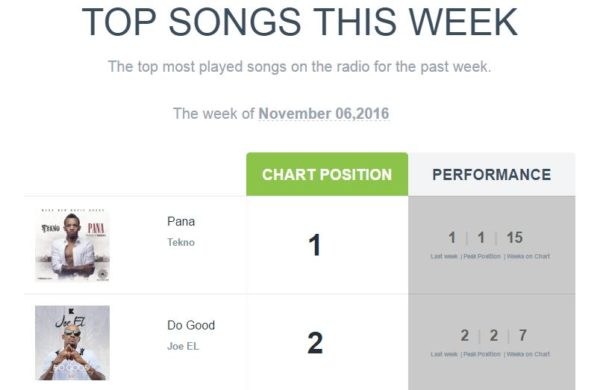Click the most played songs subtitle text
The width and height of the screenshot is (600, 390).
299,67
